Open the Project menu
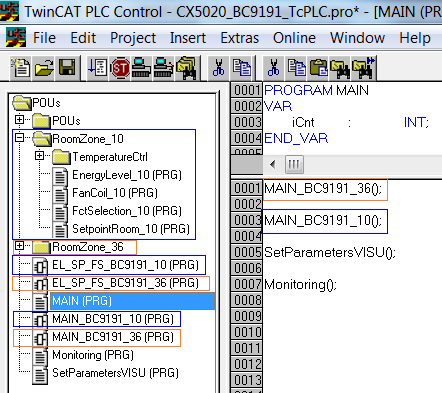 (x=133, y=38)
